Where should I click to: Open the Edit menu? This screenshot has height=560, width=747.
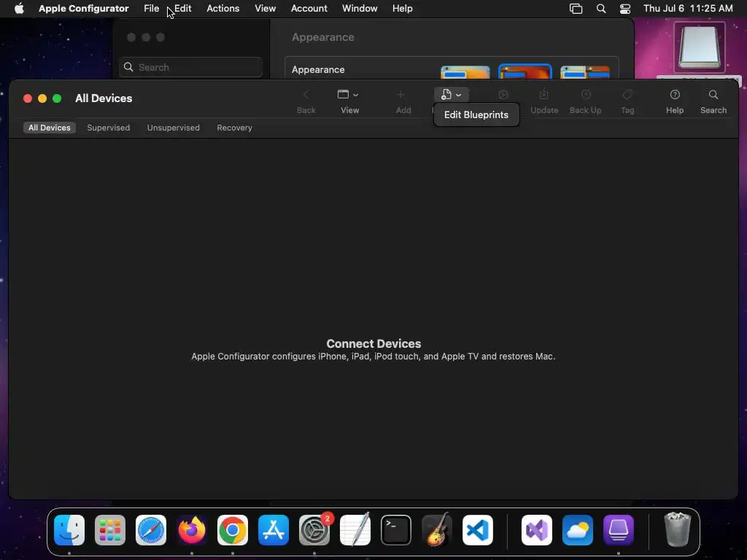[x=183, y=9]
